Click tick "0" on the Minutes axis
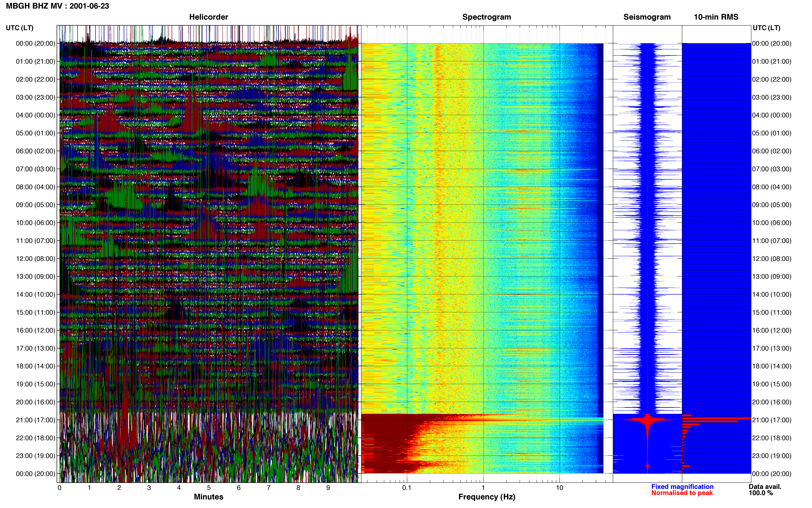 point(59,488)
